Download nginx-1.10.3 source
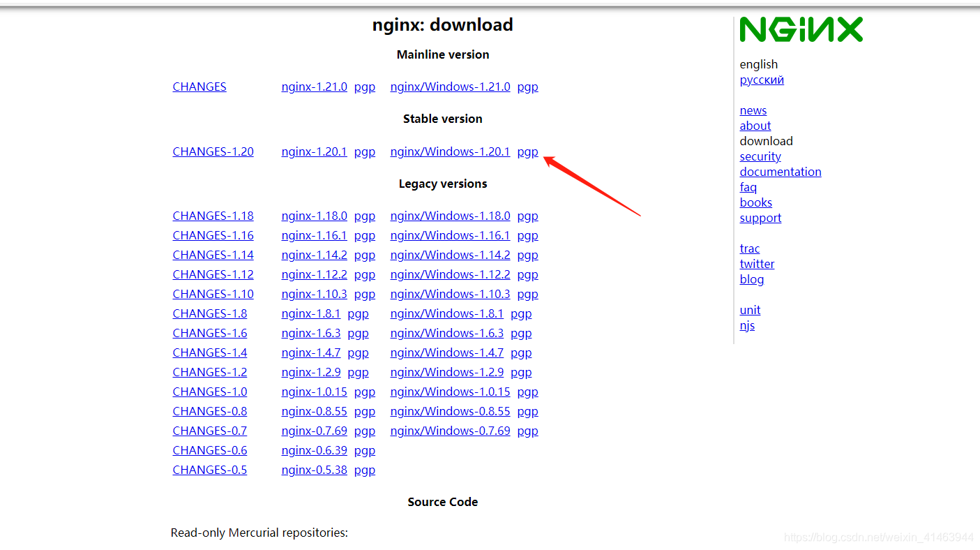 314,294
